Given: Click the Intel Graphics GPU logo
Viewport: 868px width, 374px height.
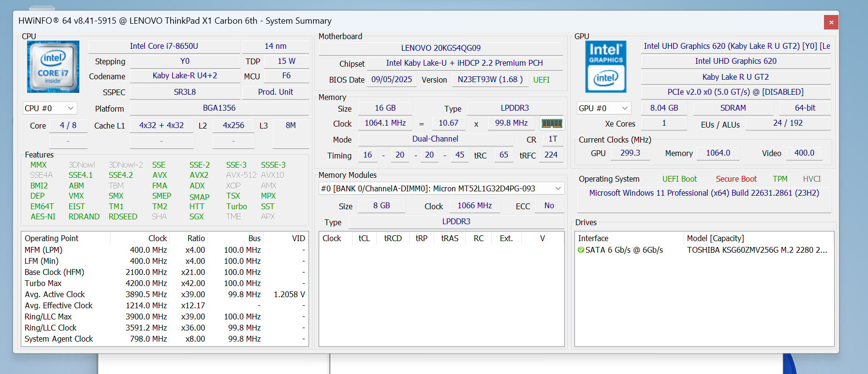Looking at the screenshot, I should 606,67.
